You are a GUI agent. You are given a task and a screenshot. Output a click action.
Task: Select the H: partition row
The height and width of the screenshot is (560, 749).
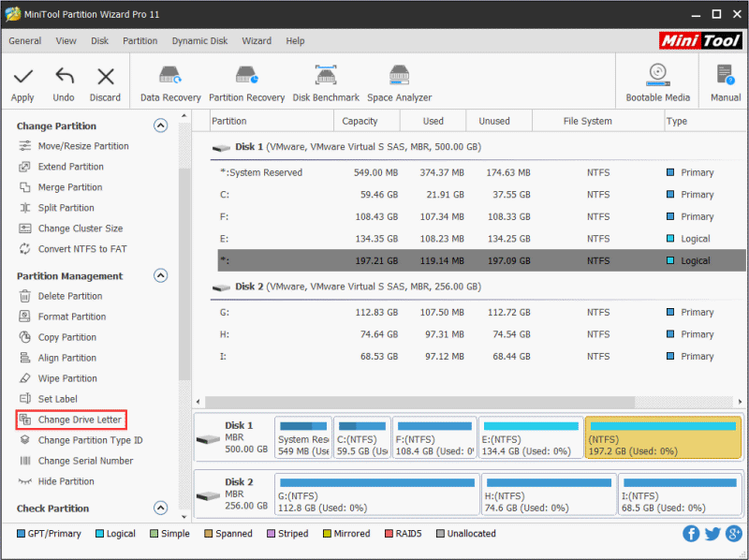coord(481,334)
